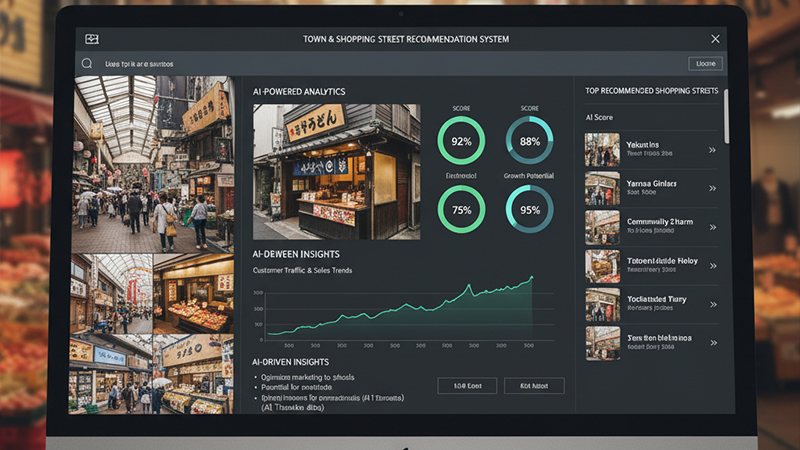
Task: Expand the first recommended street chevron
Action: [x=712, y=150]
